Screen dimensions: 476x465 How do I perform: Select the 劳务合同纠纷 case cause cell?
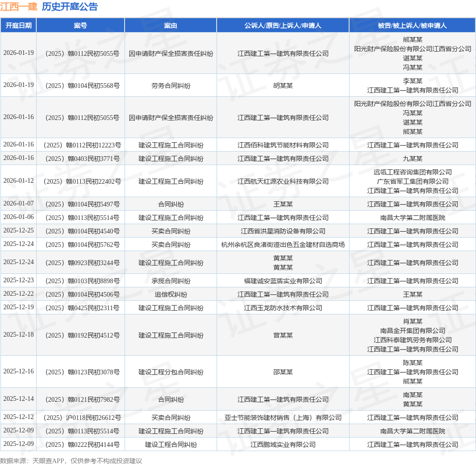tap(171, 86)
